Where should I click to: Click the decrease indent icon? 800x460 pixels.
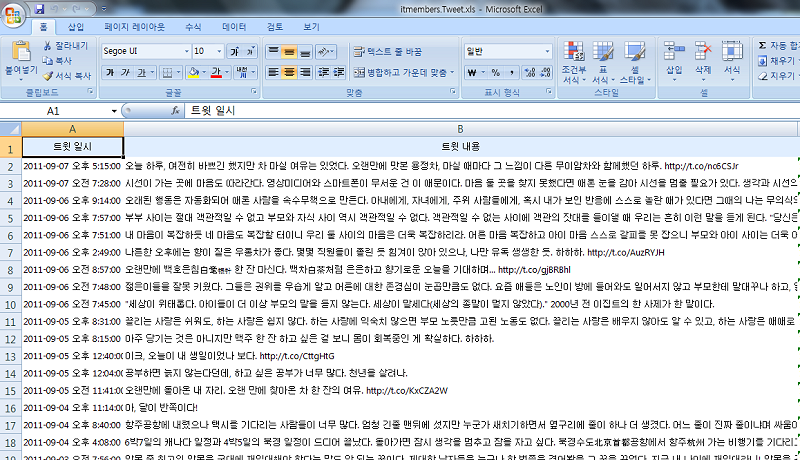(x=323, y=73)
